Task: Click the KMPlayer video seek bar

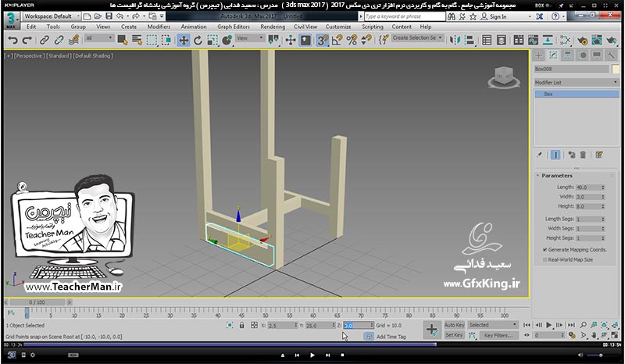Action: click(312, 344)
